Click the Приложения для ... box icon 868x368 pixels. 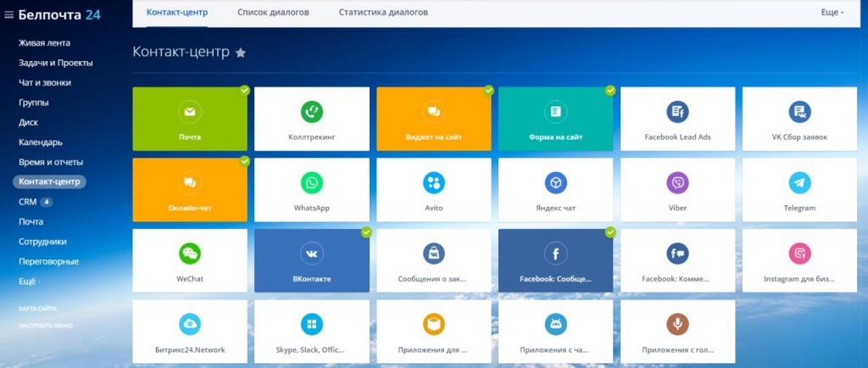(x=433, y=324)
